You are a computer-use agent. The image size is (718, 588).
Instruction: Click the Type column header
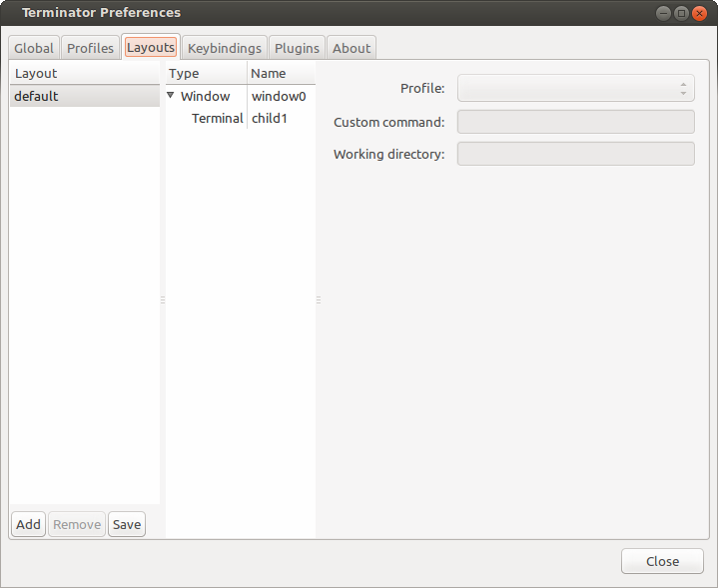[x=206, y=73]
